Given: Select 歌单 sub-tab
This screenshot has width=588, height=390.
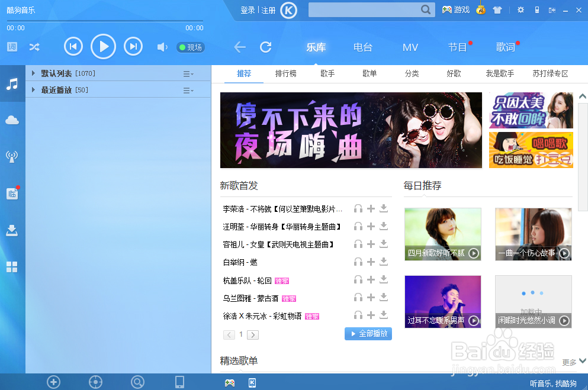Looking at the screenshot, I should pyautogui.click(x=369, y=73).
